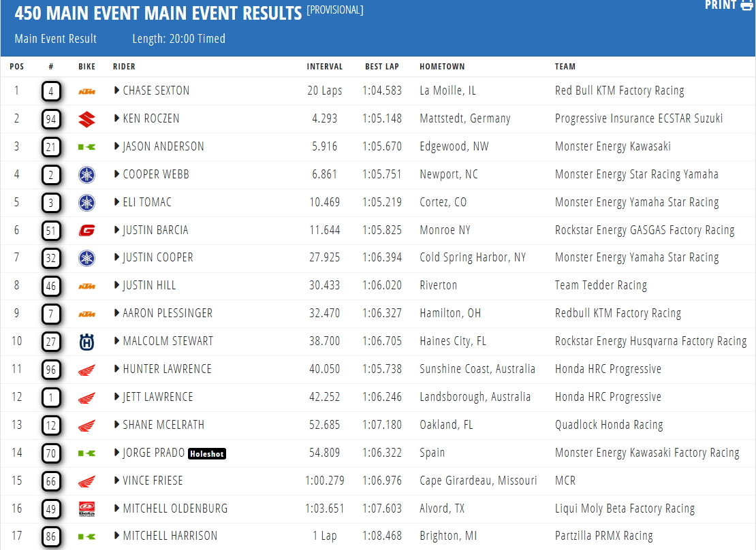756x550 pixels.
Task: Select the Length: 20:00 Timed text
Action: pyautogui.click(x=179, y=39)
